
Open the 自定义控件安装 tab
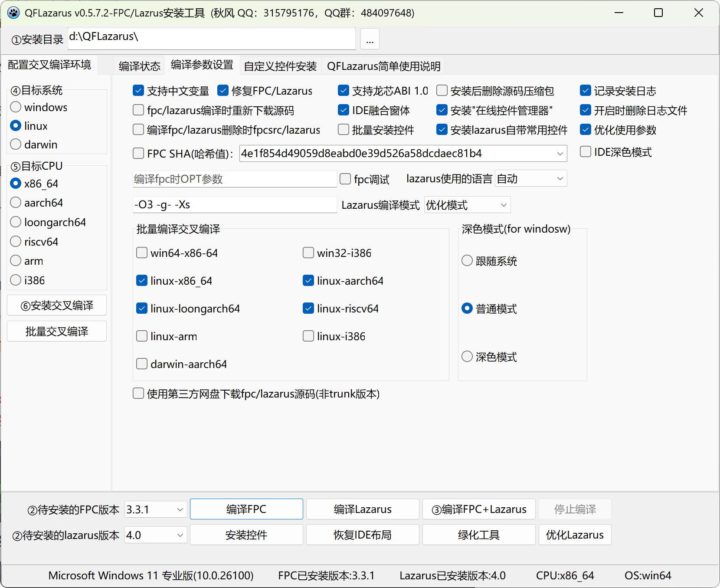click(280, 66)
